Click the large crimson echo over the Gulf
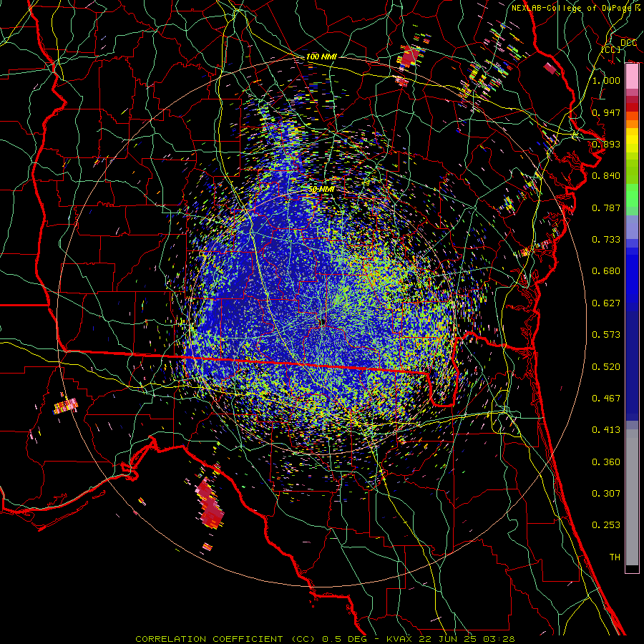The width and height of the screenshot is (644, 644). pos(210,503)
